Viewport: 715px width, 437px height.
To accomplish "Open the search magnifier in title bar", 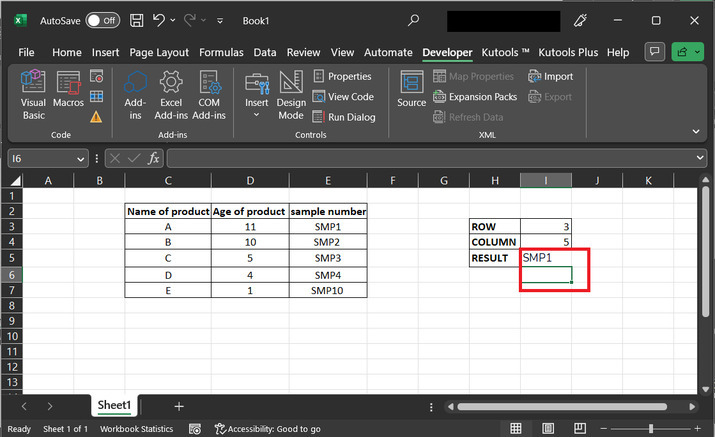I will [414, 20].
